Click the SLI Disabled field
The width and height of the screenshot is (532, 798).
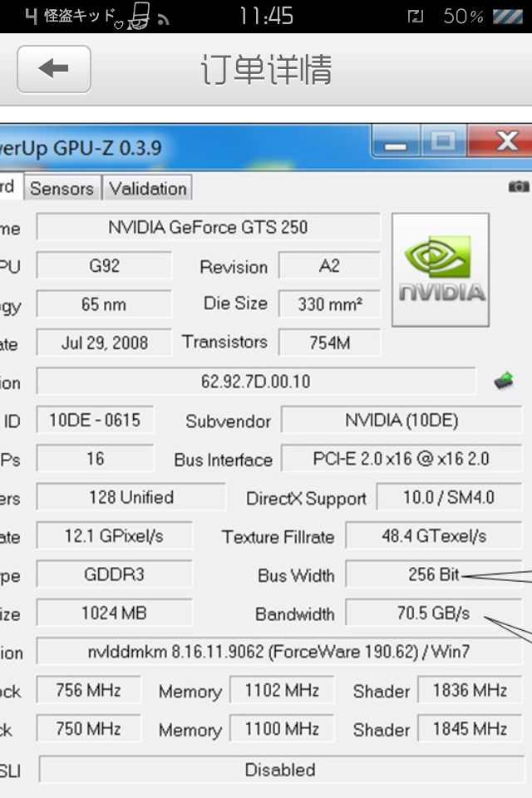(x=280, y=770)
